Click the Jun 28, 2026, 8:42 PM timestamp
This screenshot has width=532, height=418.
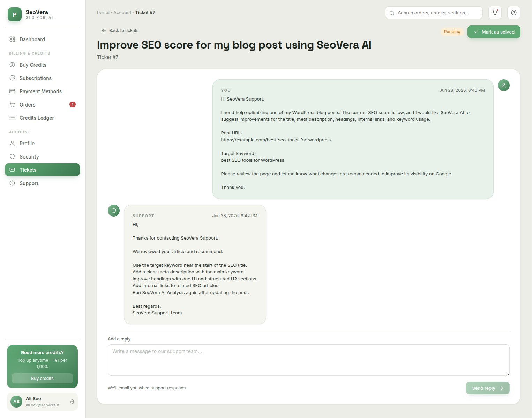(x=235, y=215)
